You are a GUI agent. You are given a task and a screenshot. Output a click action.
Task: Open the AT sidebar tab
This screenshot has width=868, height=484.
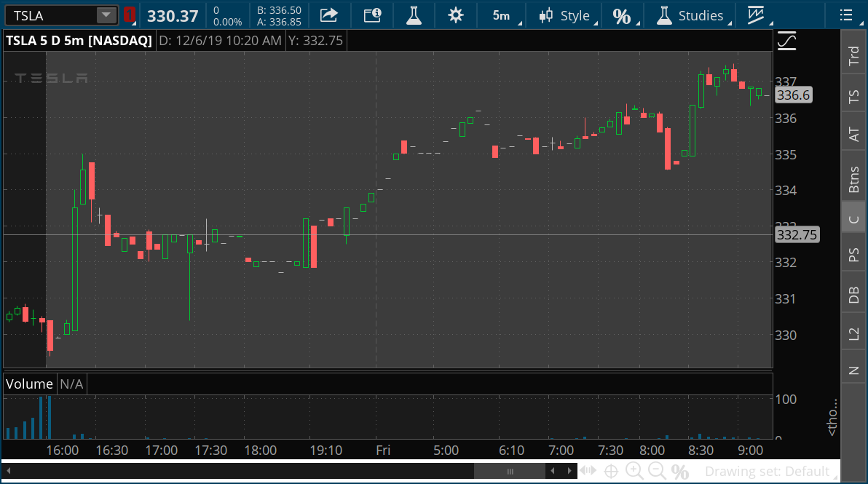(x=853, y=135)
